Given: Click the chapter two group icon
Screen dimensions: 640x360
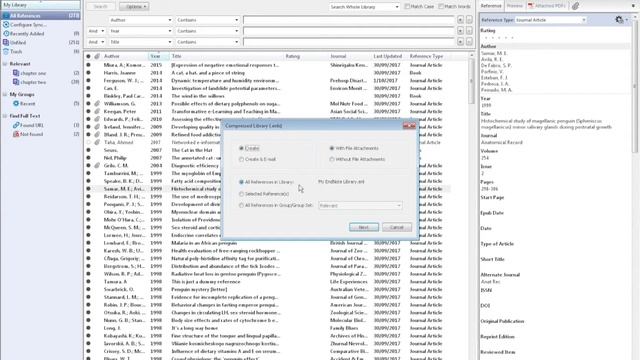Looking at the screenshot, I should [16, 82].
